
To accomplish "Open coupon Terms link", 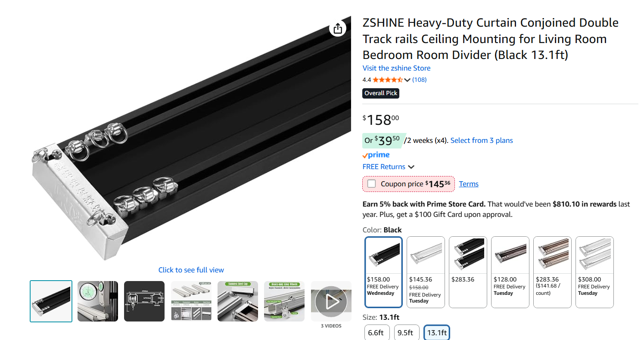I will coord(469,184).
